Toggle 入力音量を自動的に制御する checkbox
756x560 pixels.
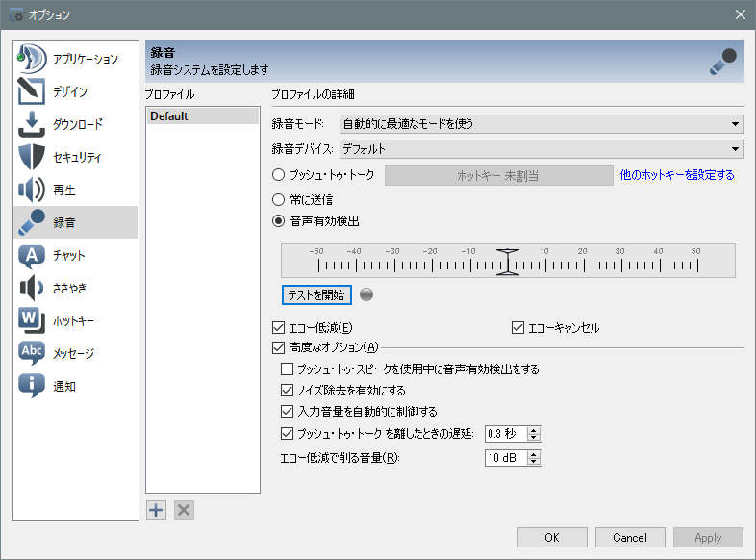click(288, 412)
